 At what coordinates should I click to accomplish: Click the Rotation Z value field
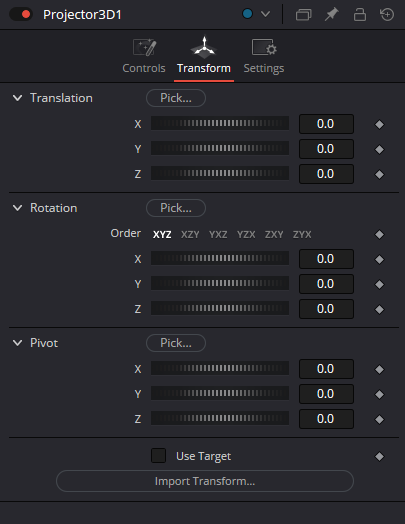[x=326, y=309]
